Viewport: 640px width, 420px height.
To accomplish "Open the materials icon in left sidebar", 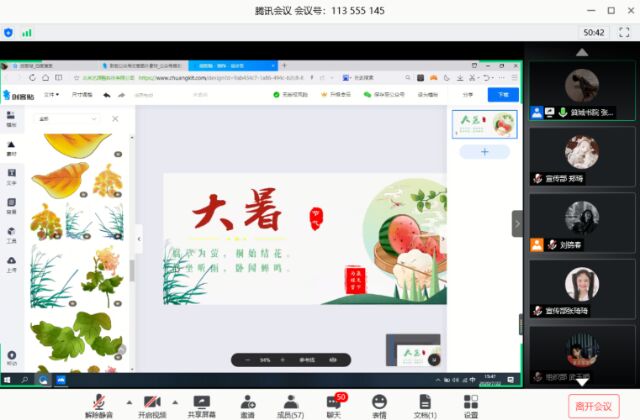I will (11, 149).
